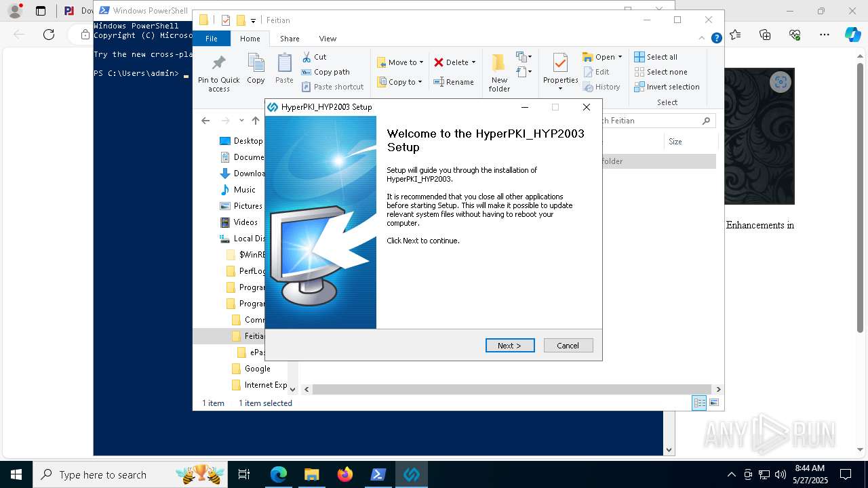Collapse the Explorer ribbon chevron
Image resolution: width=868 pixels, height=488 pixels.
tap(702, 39)
